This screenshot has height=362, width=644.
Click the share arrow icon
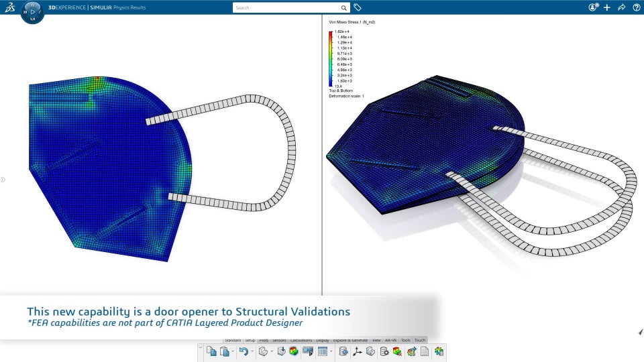point(621,7)
